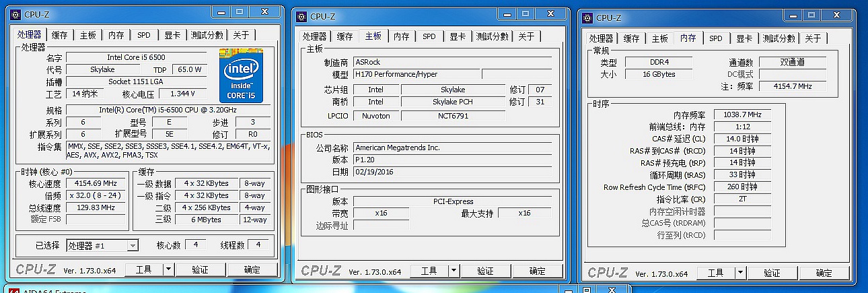Click 确定 button in memory window
The height and width of the screenshot is (293, 868).
824,273
